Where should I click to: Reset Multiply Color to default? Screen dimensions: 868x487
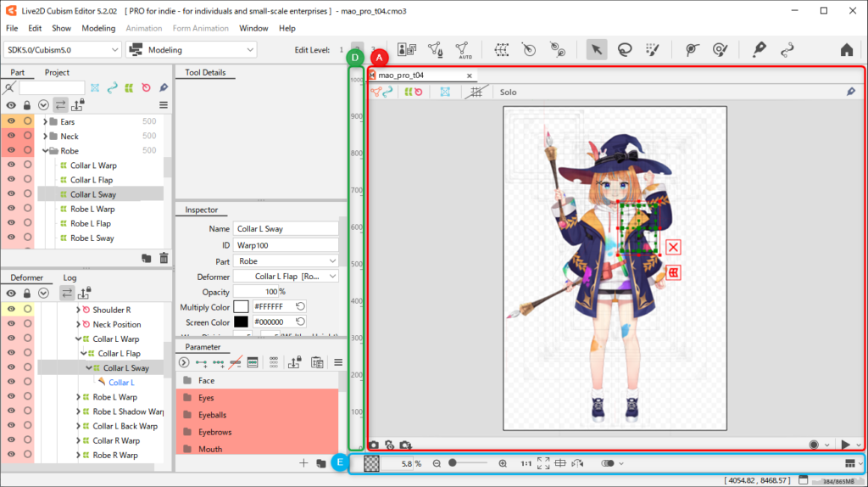point(300,306)
